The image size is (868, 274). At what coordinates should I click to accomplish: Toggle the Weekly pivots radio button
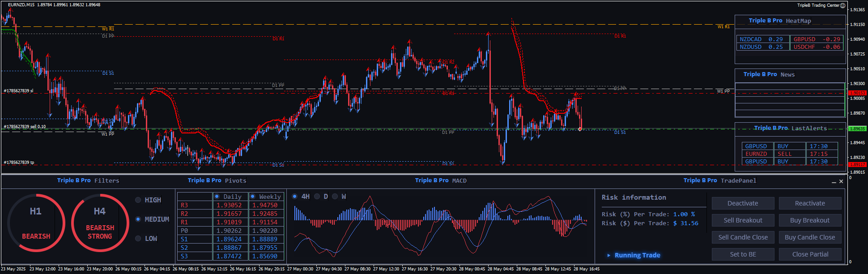[x=253, y=197]
